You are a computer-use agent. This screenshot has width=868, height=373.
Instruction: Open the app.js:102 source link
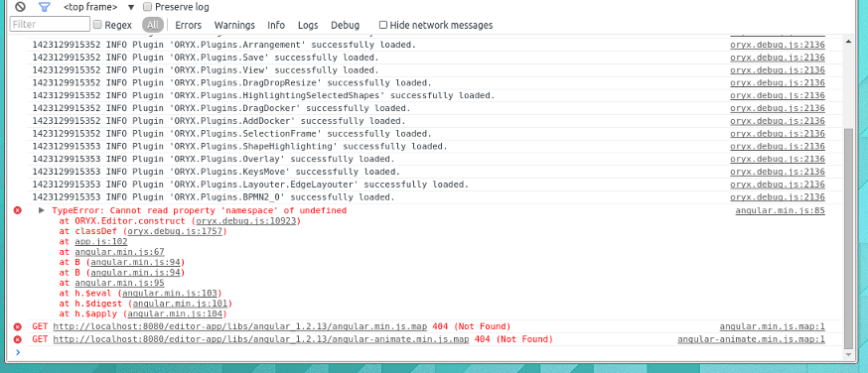[101, 241]
